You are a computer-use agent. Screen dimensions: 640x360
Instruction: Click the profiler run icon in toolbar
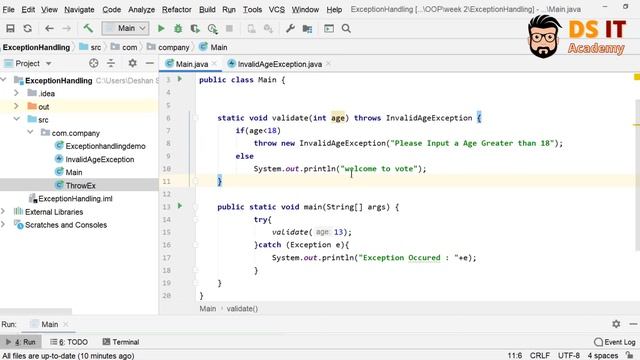tap(212, 29)
